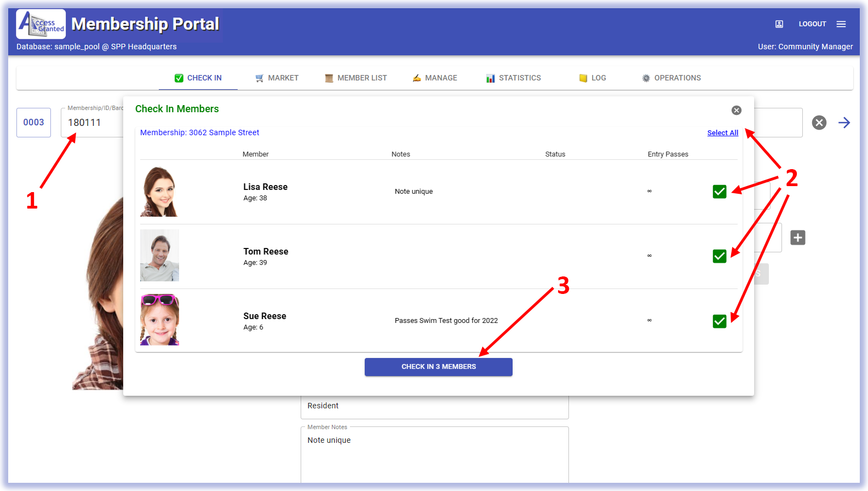The image size is (868, 491).
Task: Uncheck Lisa Reese's check-in checkbox
Action: point(720,192)
